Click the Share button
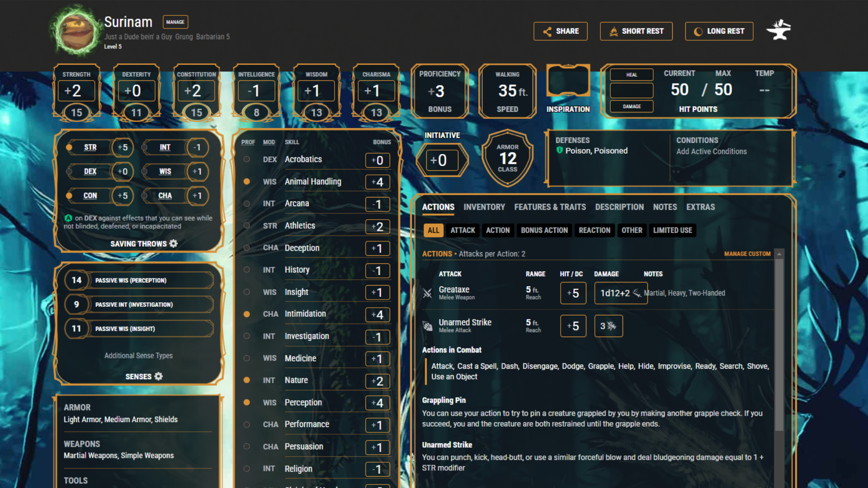Viewport: 868px width, 488px height. click(560, 31)
